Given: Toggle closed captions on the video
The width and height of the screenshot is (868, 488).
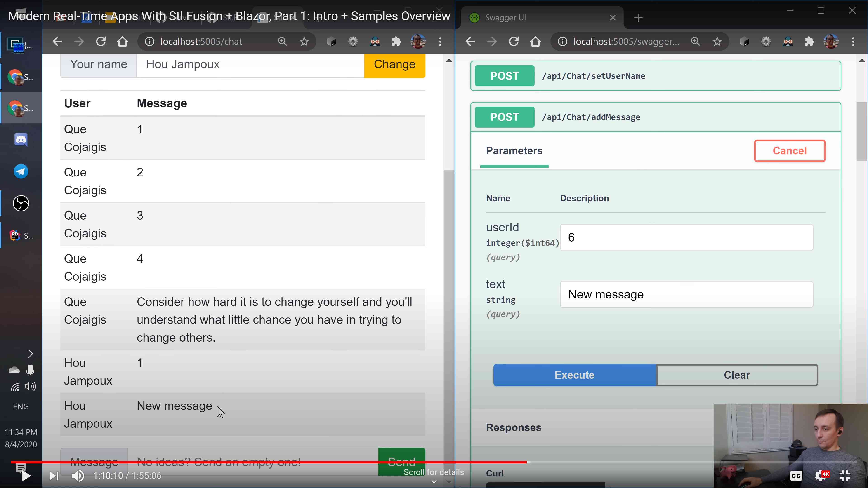Looking at the screenshot, I should (x=796, y=476).
